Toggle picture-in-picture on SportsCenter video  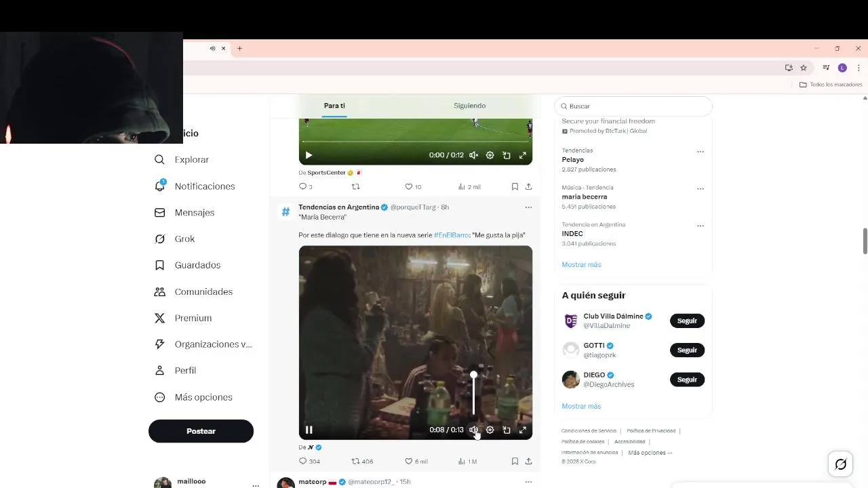click(x=507, y=155)
